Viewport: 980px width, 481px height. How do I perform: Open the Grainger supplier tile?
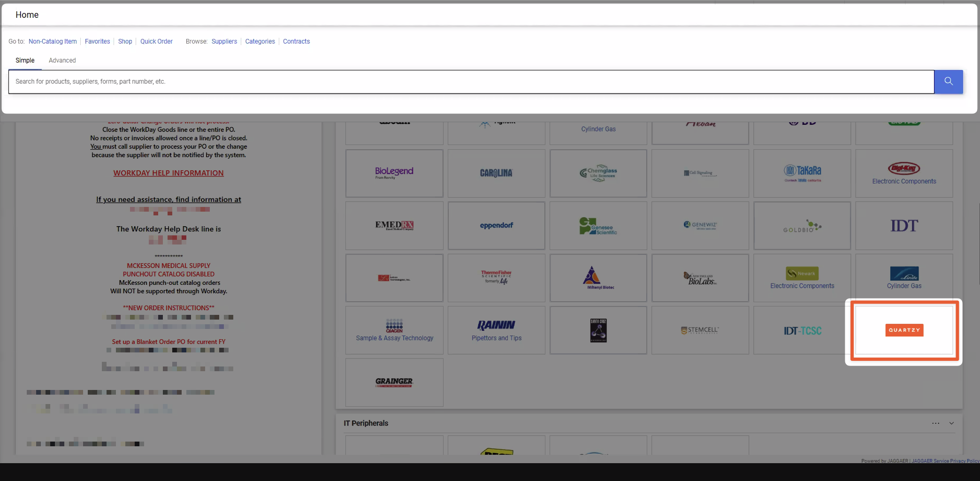pyautogui.click(x=394, y=382)
